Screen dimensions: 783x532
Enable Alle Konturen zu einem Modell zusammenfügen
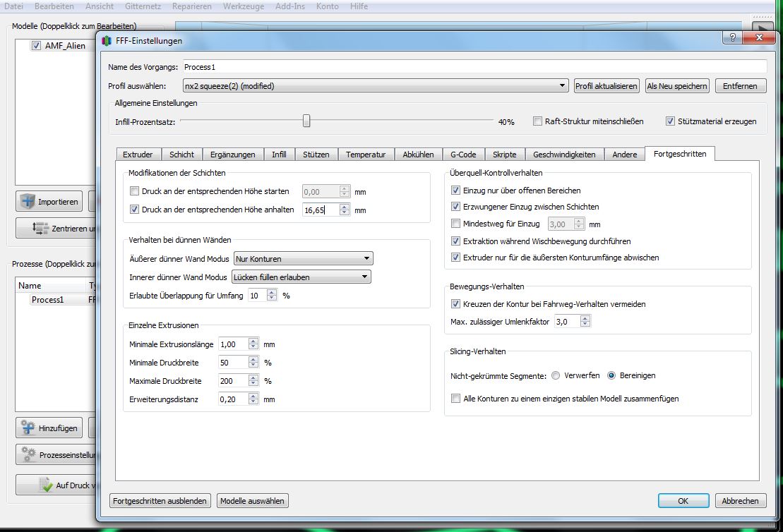[455, 398]
